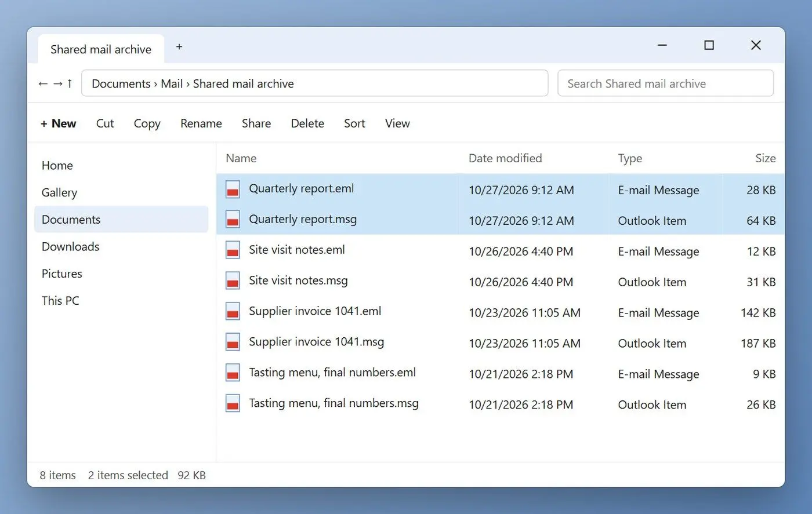Click Documents in the address bar path
The width and height of the screenshot is (812, 514).
coord(121,83)
